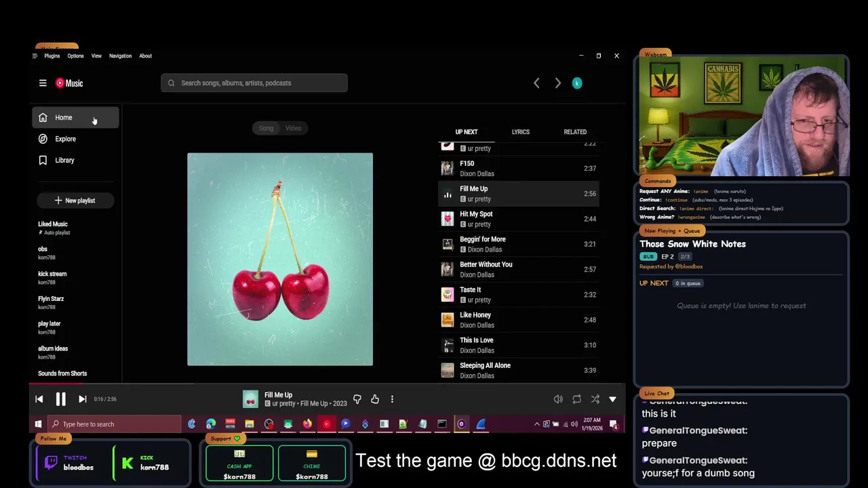Focus the search songs, albums, artists field

point(254,83)
